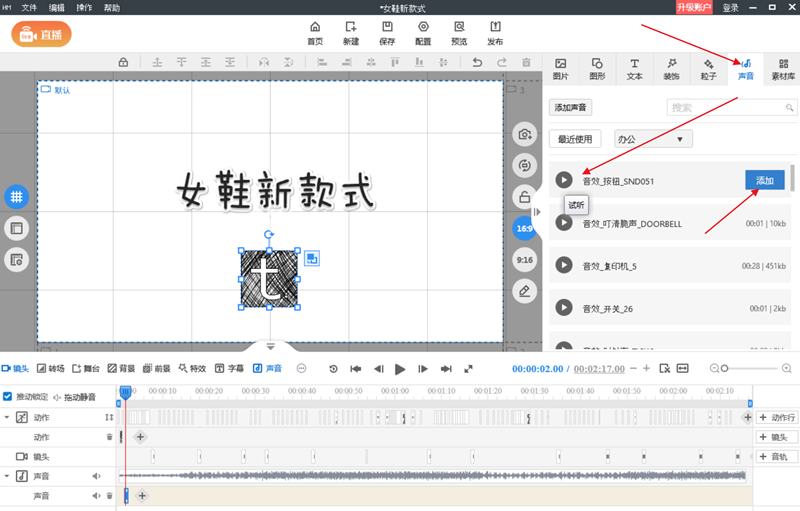800x511 pixels.
Task: Click the rotate canvas icon
Action: click(x=524, y=165)
